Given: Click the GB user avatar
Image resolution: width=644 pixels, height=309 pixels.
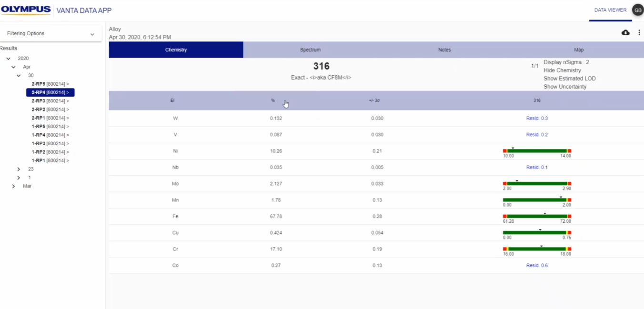Looking at the screenshot, I should (637, 10).
